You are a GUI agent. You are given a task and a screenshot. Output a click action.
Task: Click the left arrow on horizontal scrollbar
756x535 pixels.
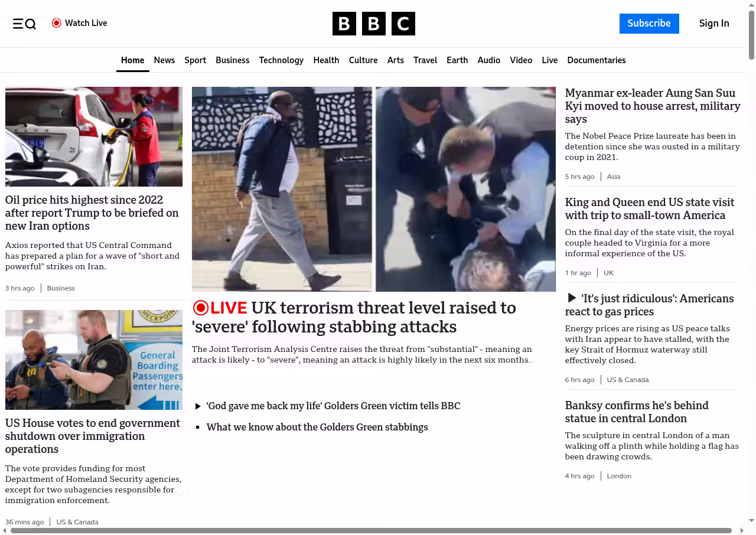[x=5, y=530]
